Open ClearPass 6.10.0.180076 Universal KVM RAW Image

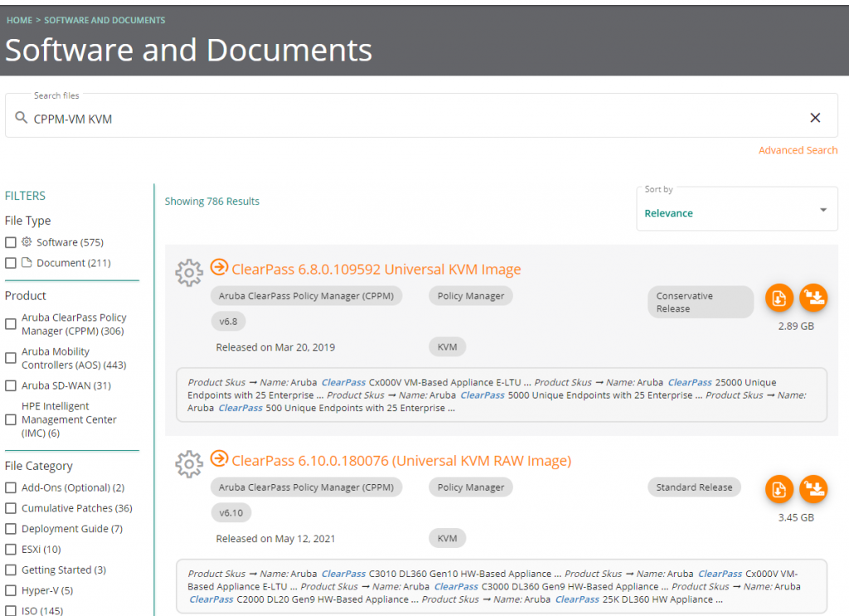[x=401, y=460]
